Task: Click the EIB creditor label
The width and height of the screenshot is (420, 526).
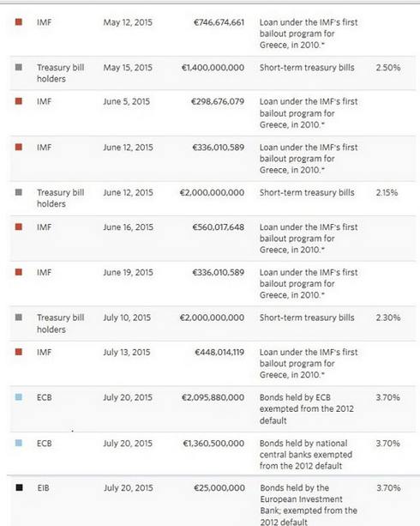Action: tap(43, 487)
